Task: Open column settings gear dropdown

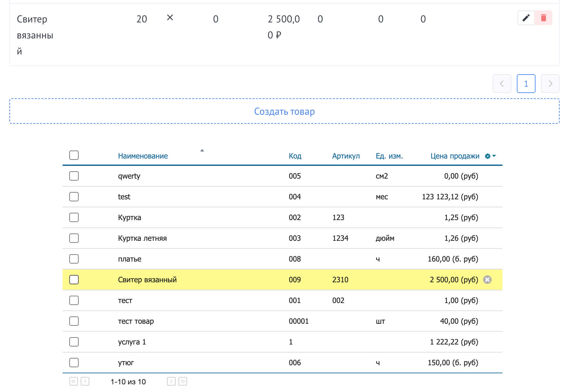Action: click(490, 156)
